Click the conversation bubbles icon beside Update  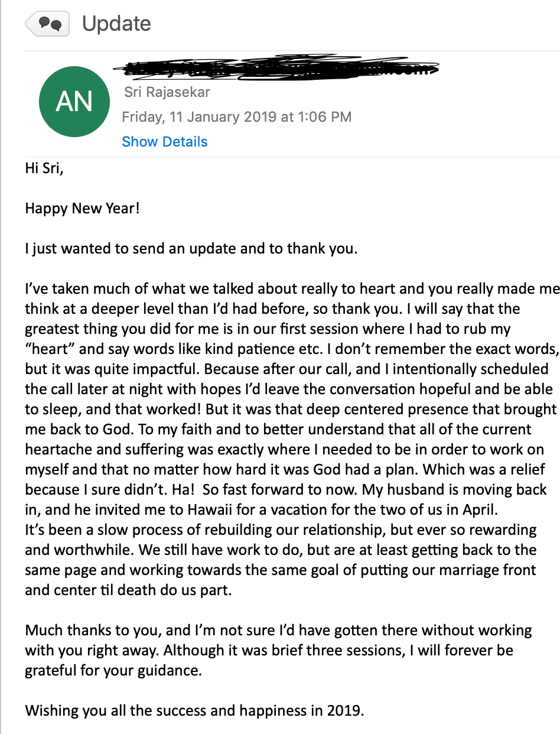point(48,24)
